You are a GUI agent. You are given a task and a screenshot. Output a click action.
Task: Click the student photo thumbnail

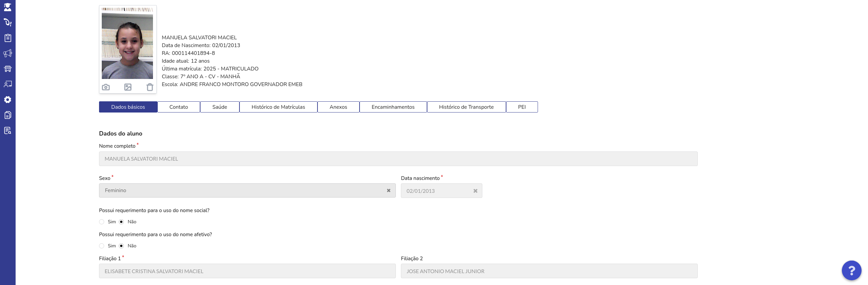pos(128,43)
